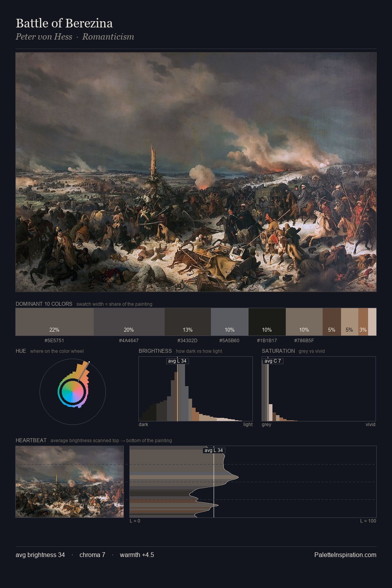The width and height of the screenshot is (392, 588).
Task: Click the 'vivid' axis label
Action: [x=370, y=425]
